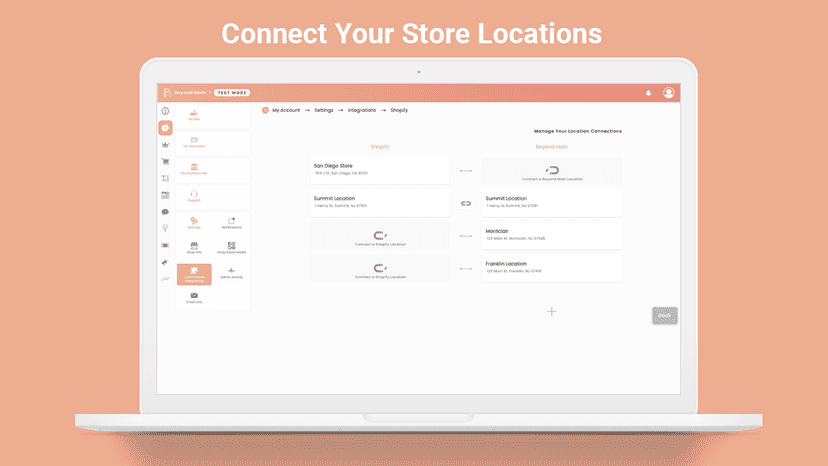Connect a Beyond Main Location placeholder

pyautogui.click(x=552, y=171)
